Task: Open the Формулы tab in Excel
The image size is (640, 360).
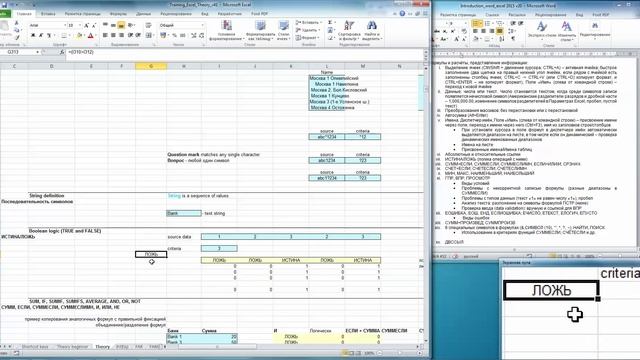Action: pyautogui.click(x=118, y=14)
